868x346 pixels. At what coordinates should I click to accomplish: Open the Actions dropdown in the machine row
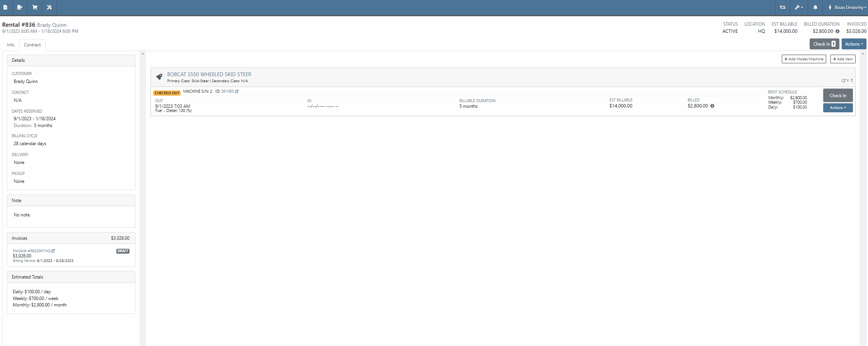(838, 108)
